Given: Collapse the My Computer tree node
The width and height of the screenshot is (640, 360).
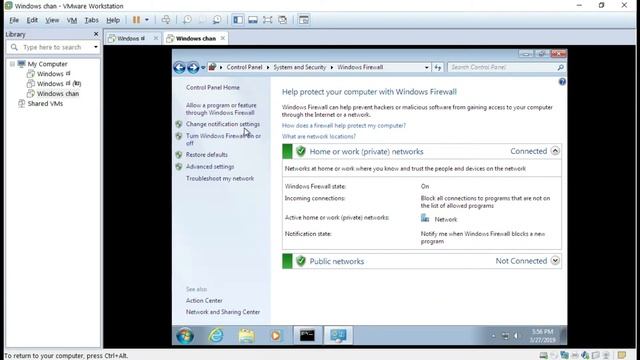Looking at the screenshot, I should click(x=12, y=64).
